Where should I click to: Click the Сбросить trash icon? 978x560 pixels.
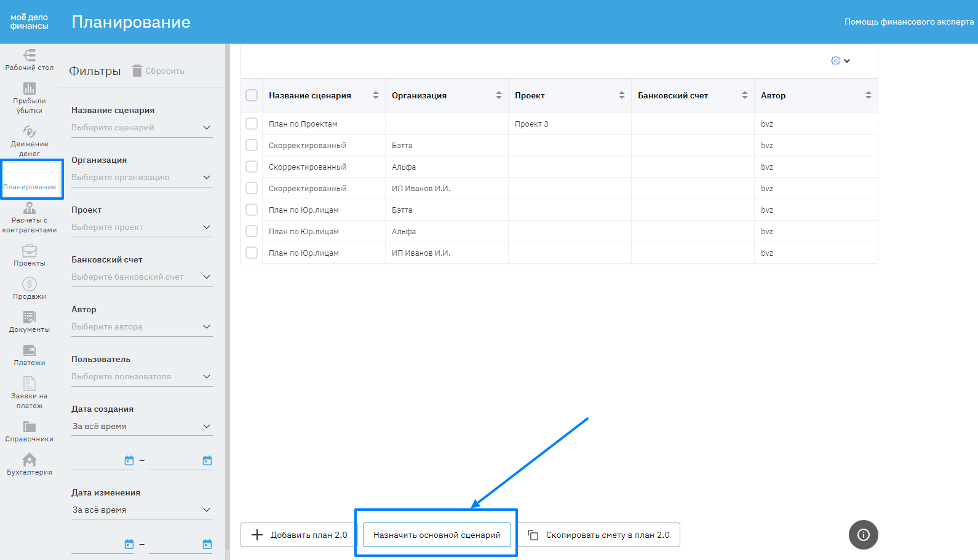(137, 71)
